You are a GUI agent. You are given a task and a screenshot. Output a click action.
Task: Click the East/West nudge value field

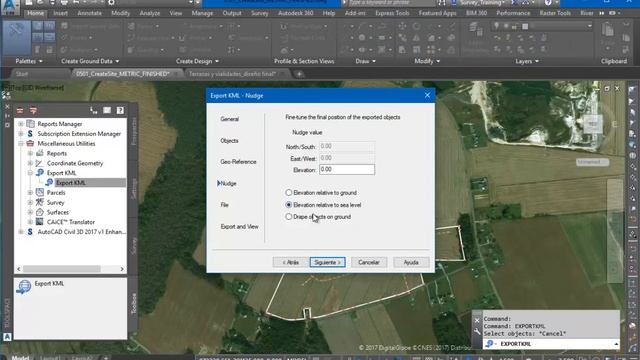coord(347,158)
